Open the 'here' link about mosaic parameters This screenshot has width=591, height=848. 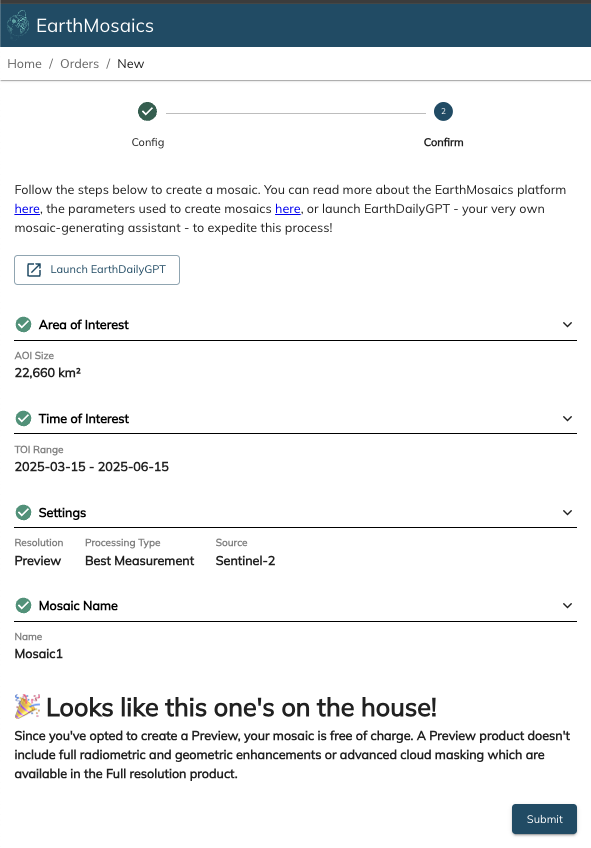click(x=288, y=209)
